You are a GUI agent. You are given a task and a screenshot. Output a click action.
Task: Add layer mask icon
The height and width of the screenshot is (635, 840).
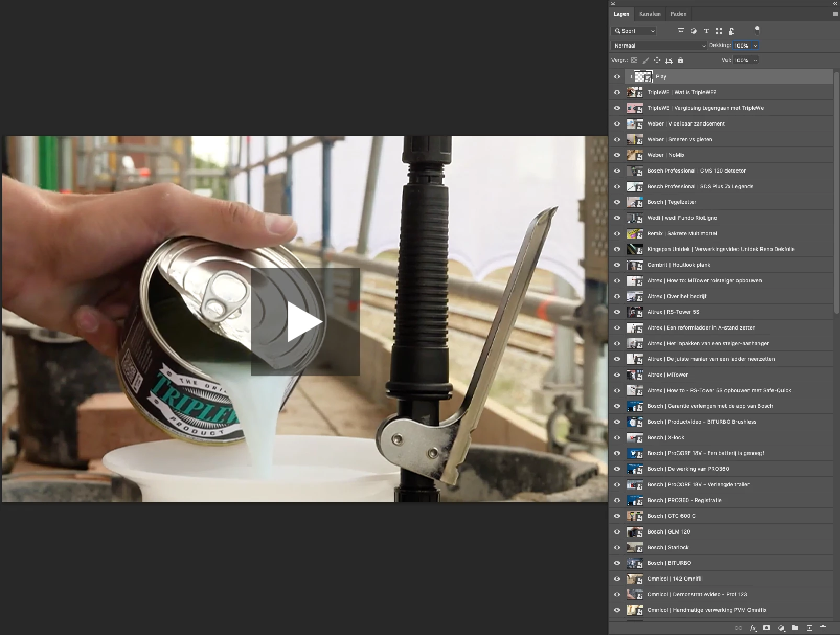766,628
